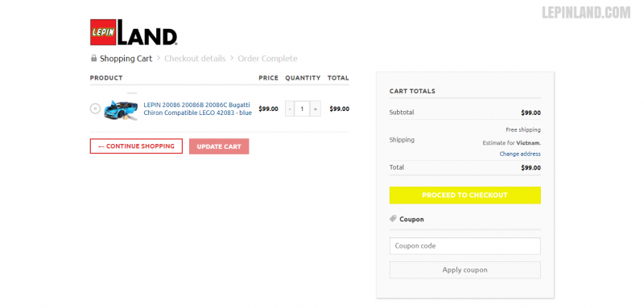Click the Change address link
644x308 pixels.
point(520,154)
